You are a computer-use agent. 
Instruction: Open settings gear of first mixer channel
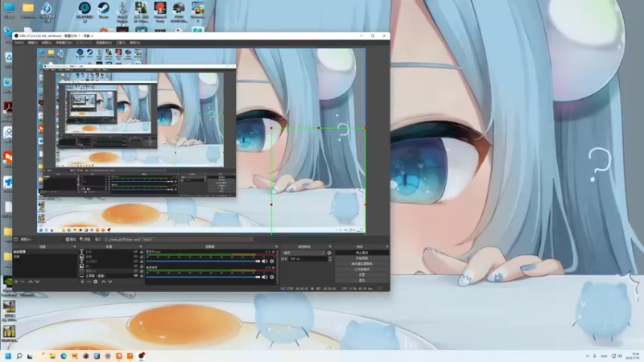272,261
